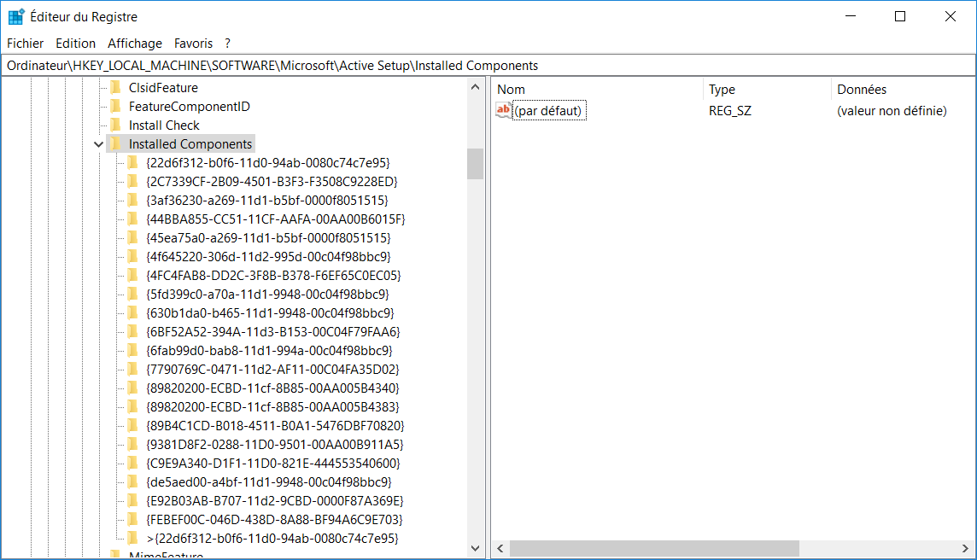The image size is (977, 560).
Task: Click folder icon of {2C7339CF-2B09-4501-B3F3-F3508C9228ED}
Action: pos(132,181)
